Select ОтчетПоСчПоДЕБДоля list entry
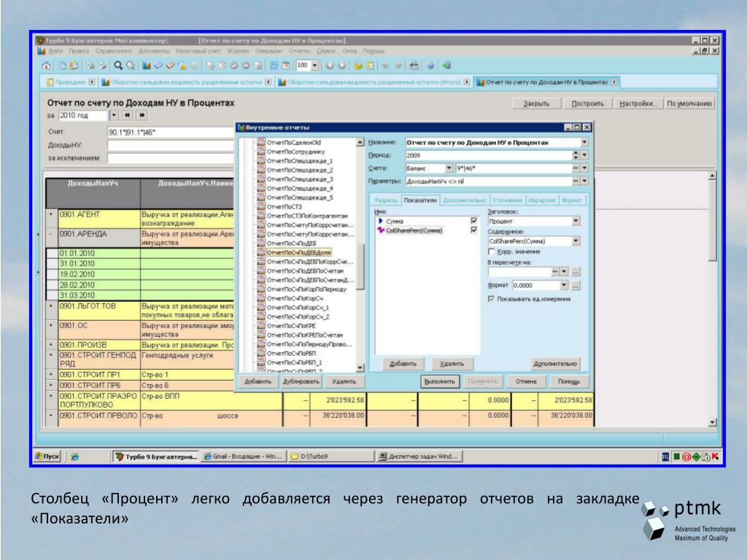The height and width of the screenshot is (560, 747). click(x=298, y=252)
